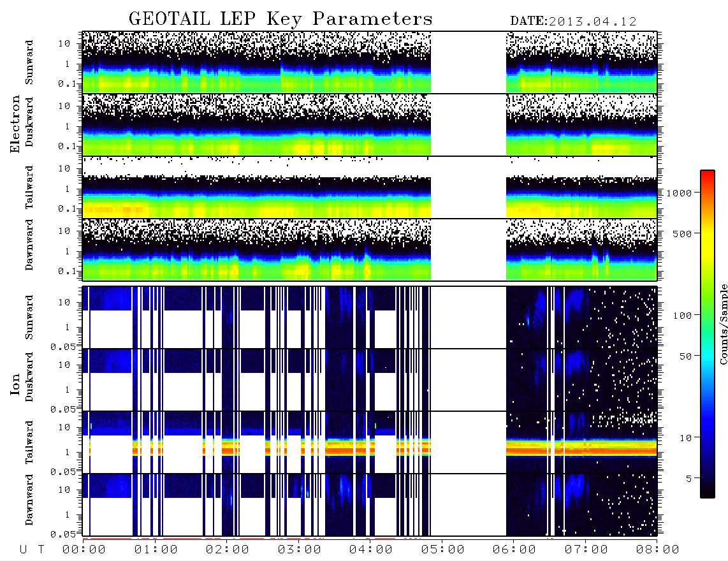Click the Electron Dawnward spectrogram panel

(370, 249)
